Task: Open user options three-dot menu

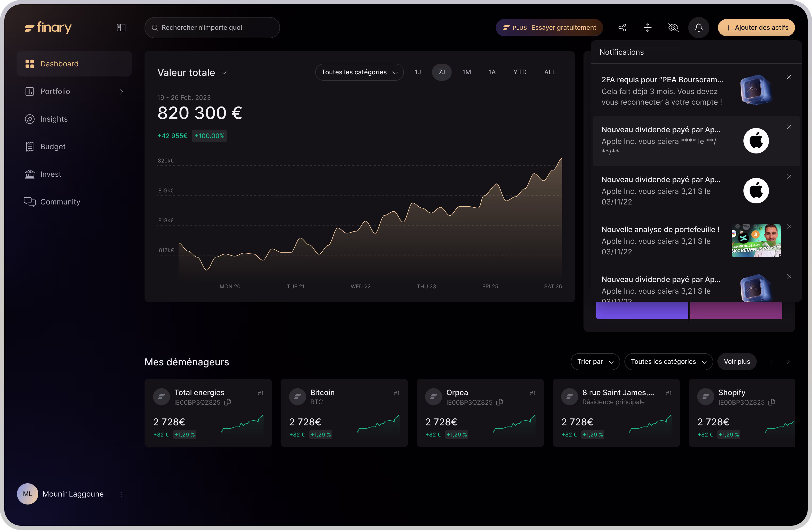Action: [x=121, y=494]
